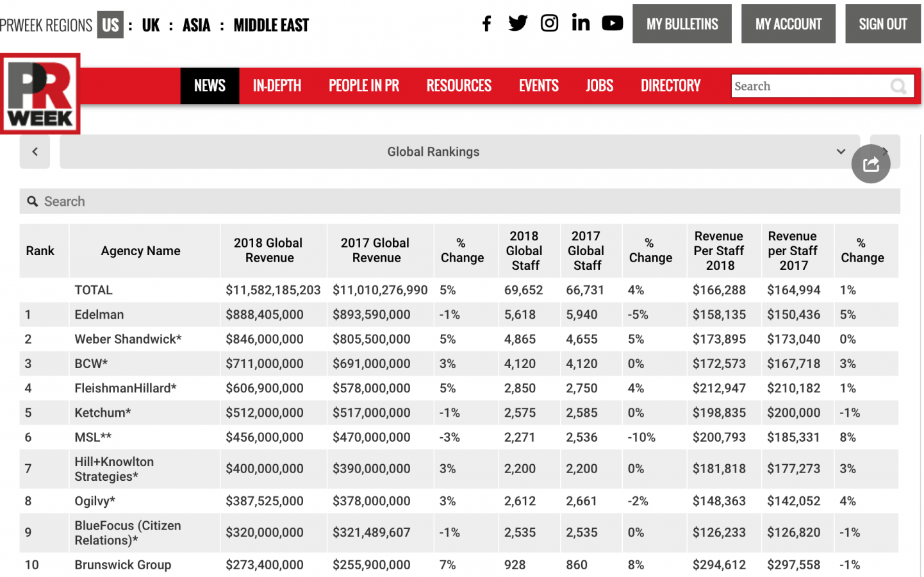Open the Events menu
Image resolution: width=924 pixels, height=577 pixels.
pos(539,86)
